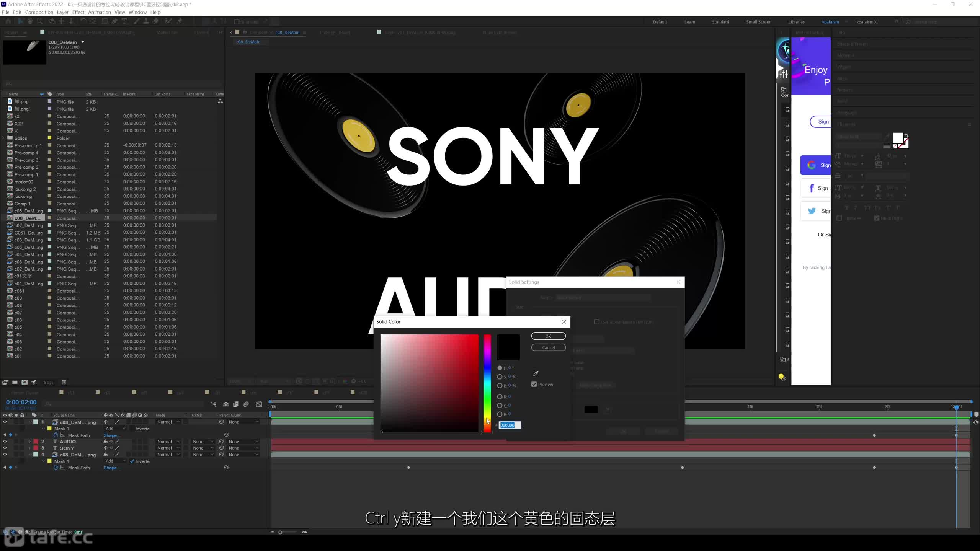The image size is (980, 551).
Task: Click the new folder icon in Project panel
Action: 15,382
